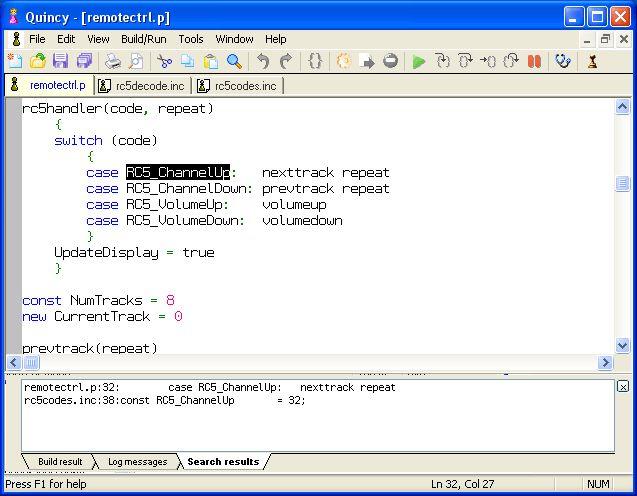Image resolution: width=637 pixels, height=496 pixels.
Task: Open the Build/Run menu
Action: [x=144, y=39]
